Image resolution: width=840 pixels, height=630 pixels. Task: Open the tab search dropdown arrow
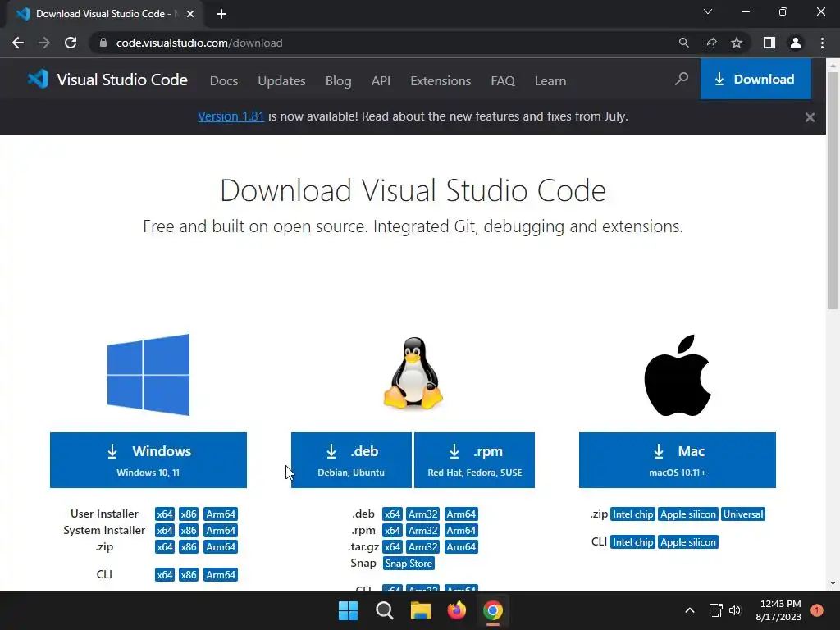pyautogui.click(x=708, y=11)
